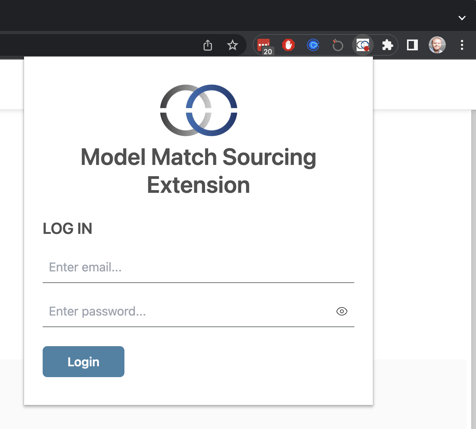476x429 pixels.
Task: Click the Model Match Sourcing Extension title
Action: pyautogui.click(x=199, y=171)
